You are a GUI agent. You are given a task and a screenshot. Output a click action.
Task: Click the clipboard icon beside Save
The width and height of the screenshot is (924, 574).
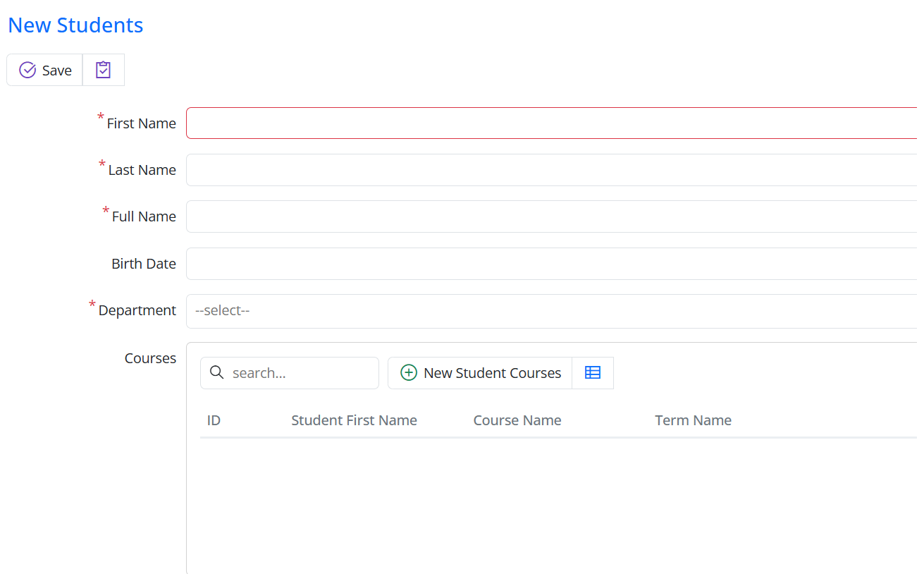[103, 70]
